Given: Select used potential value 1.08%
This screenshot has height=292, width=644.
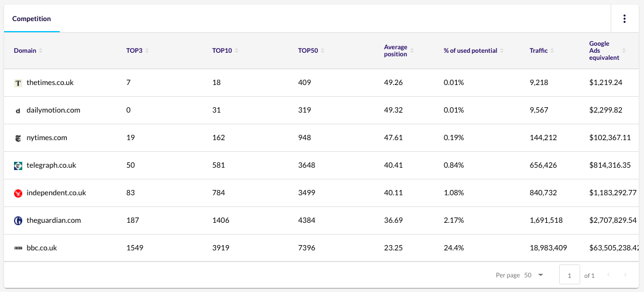Looking at the screenshot, I should point(453,193).
